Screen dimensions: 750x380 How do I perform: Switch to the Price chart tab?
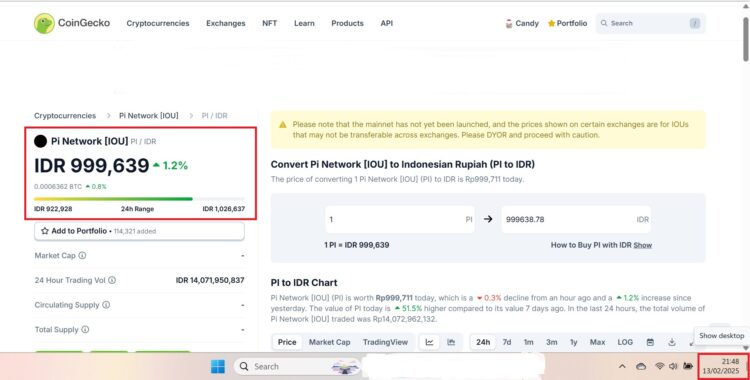point(287,342)
